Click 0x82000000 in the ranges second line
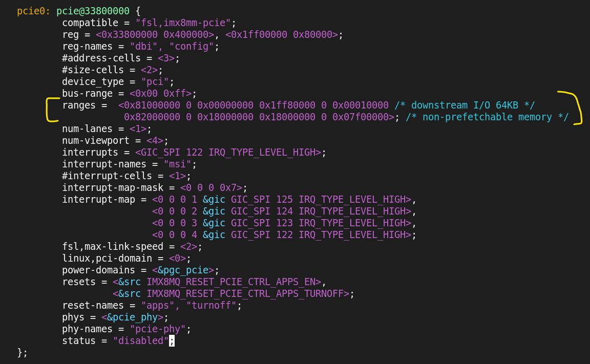 click(x=152, y=117)
